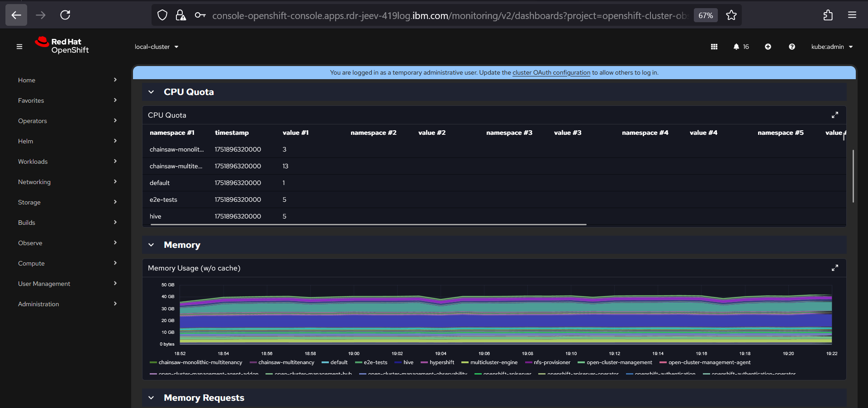Expand the Workloads navigation menu
The width and height of the screenshot is (868, 408).
(67, 161)
